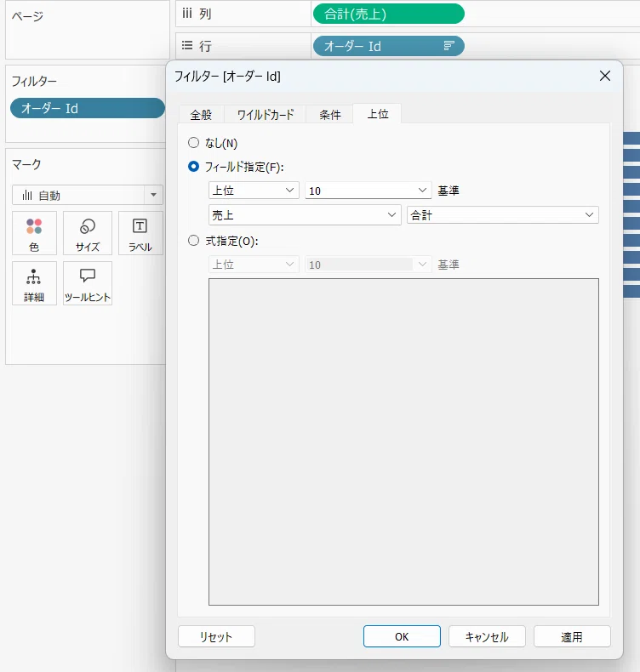Open the 詳細 (Detail) mark card

click(x=34, y=283)
